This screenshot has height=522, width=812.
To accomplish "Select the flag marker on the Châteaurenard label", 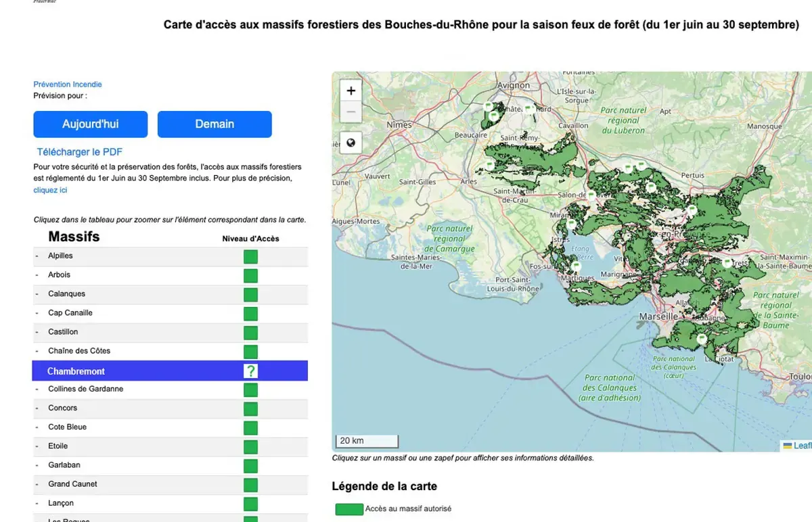I will point(530,109).
